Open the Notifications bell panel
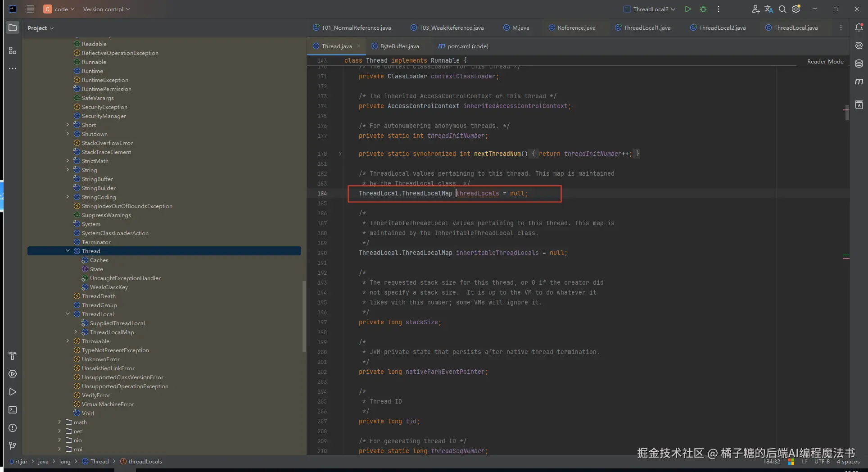 tap(859, 28)
